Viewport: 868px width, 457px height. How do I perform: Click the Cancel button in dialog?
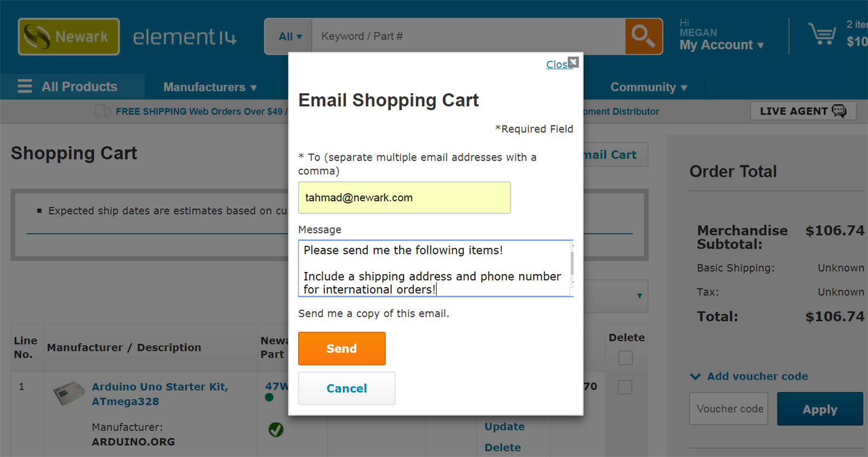pos(347,388)
